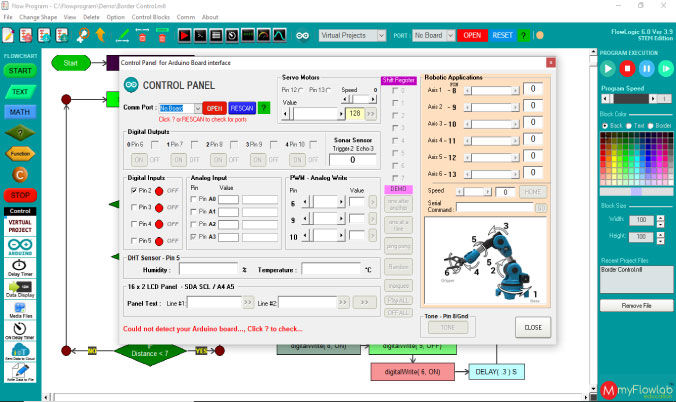Add a MATH flowchart block

[x=20, y=112]
